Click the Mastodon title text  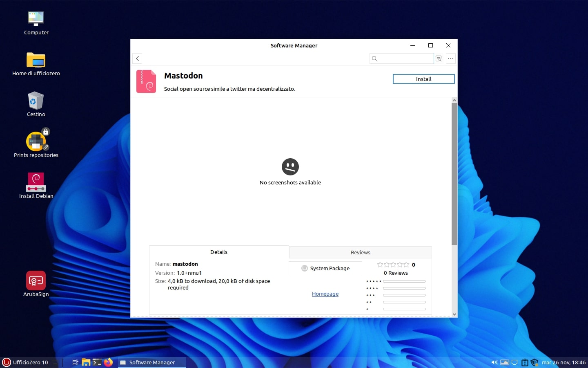pos(183,76)
